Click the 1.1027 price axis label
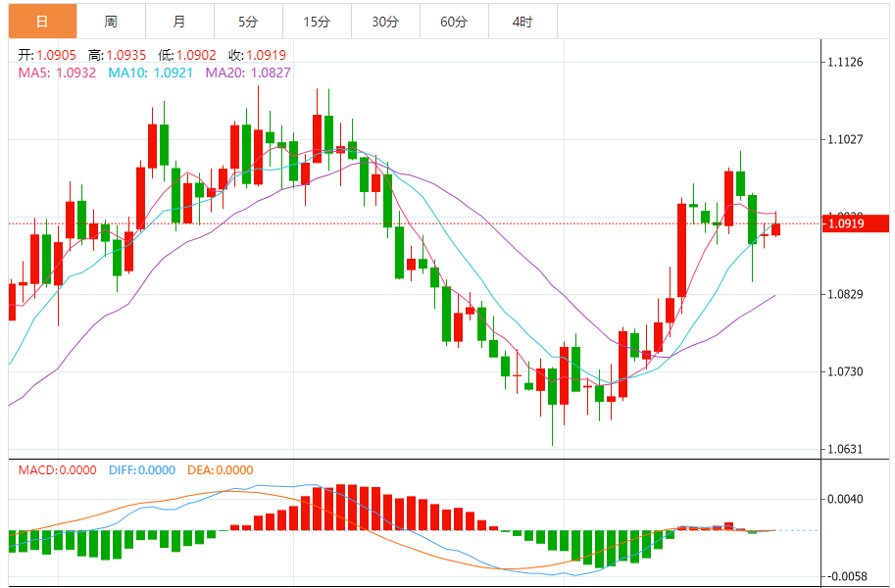Screen dimensions: 895x588 [x=845, y=139]
